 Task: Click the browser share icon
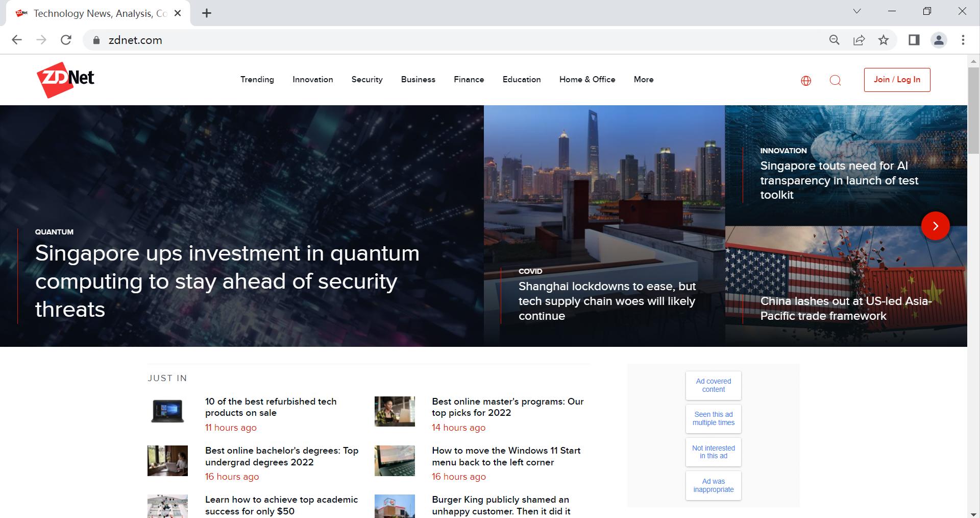[859, 40]
